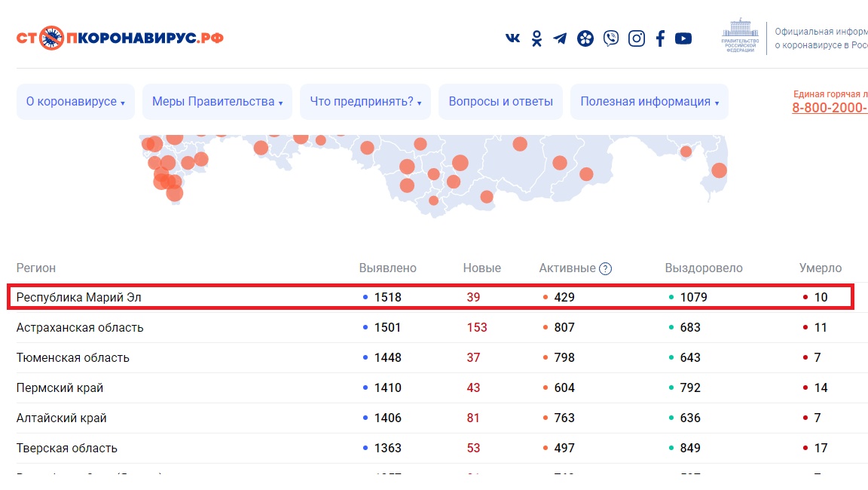
Task: Open the Instagram profile icon
Action: click(637, 38)
